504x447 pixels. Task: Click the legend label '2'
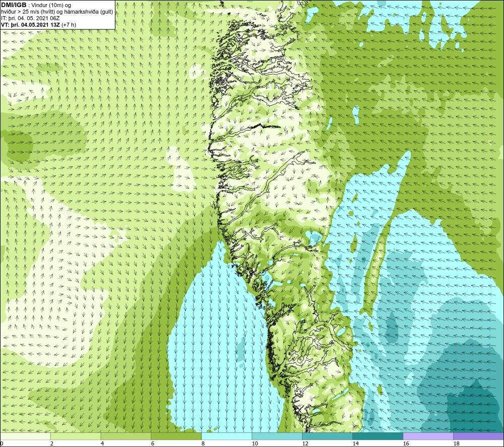pyautogui.click(x=52, y=444)
